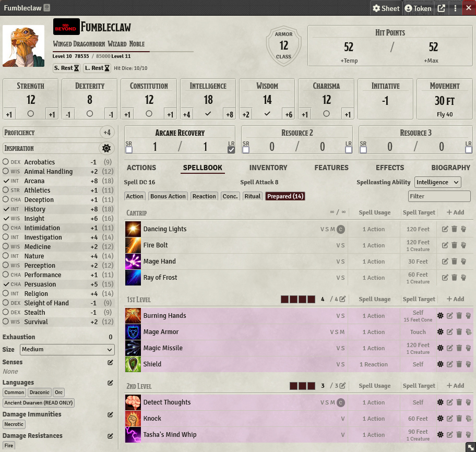
Task: Open the pop-out window icon in header
Action: point(442,8)
